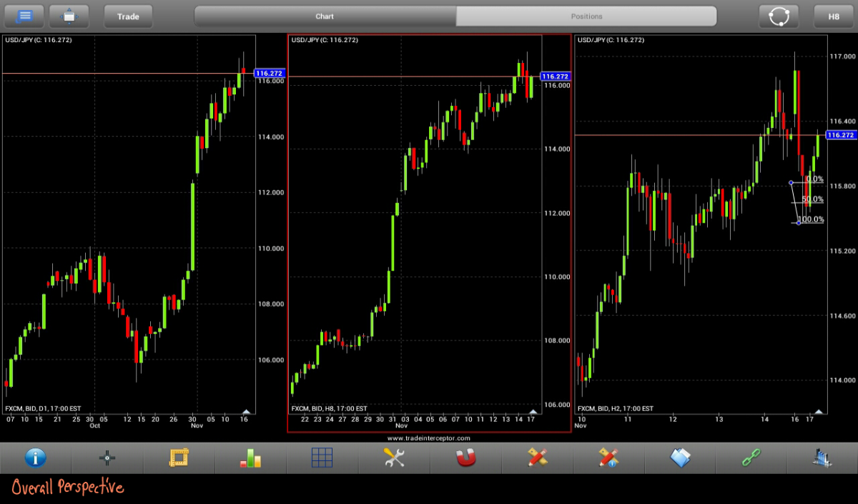Screen dimensions: 858x504
Task: Open the www.tradeinterceptor.com link
Action: (x=429, y=438)
